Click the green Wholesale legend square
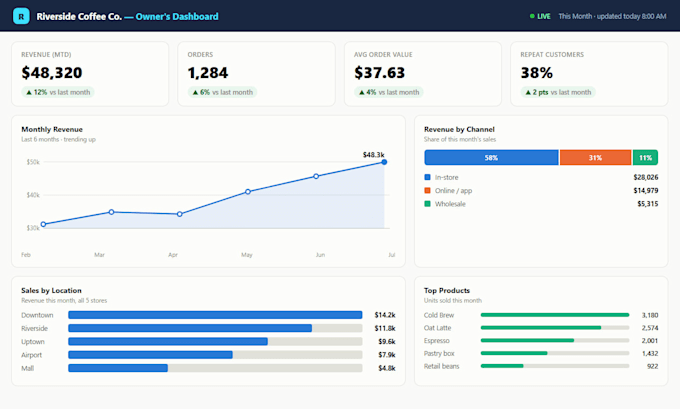 tap(427, 204)
